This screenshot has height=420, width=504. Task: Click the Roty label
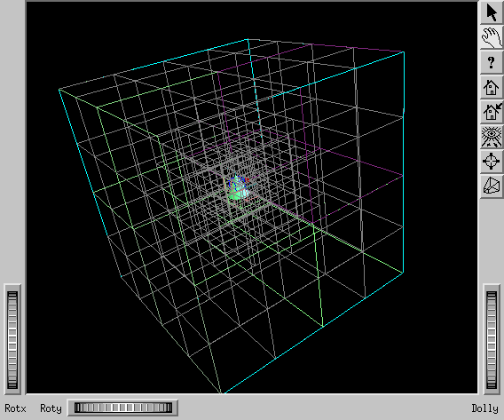(51, 408)
